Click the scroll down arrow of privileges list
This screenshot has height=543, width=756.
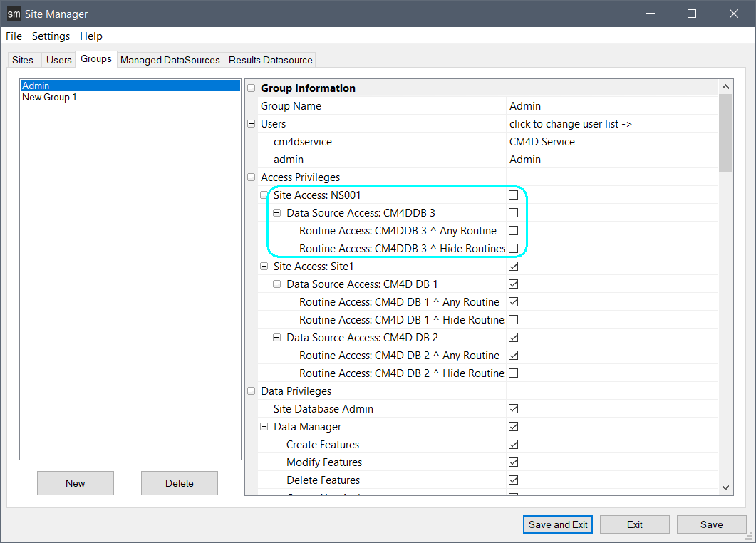(x=725, y=487)
